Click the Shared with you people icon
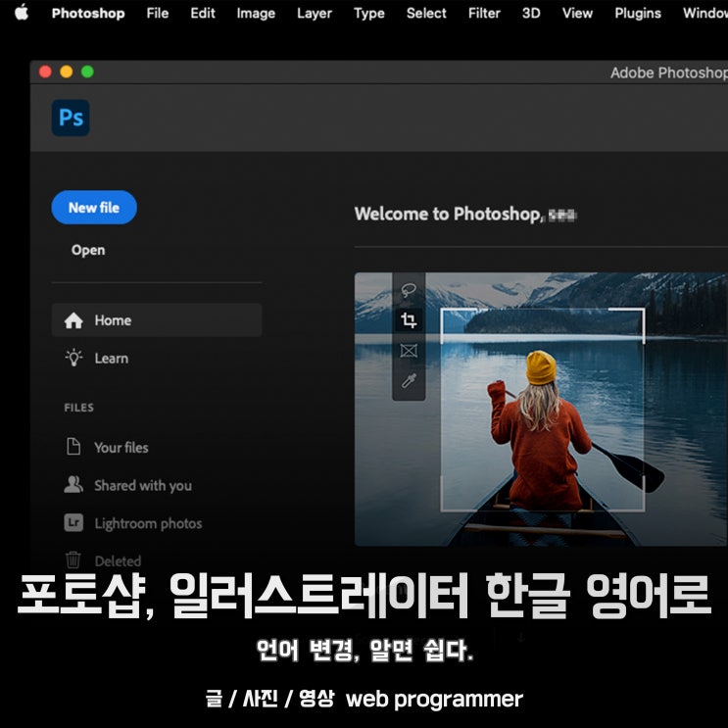The width and height of the screenshot is (728, 728). pos(73,484)
